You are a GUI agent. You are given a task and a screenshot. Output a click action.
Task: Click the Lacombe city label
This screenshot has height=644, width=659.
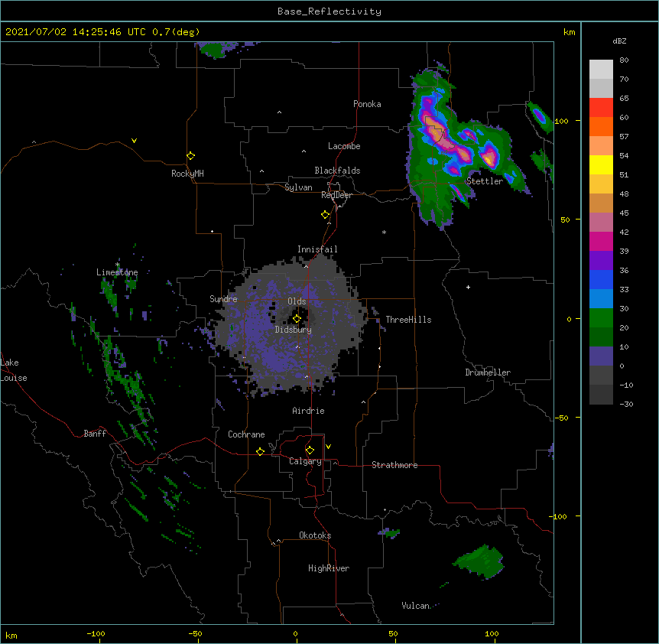(x=344, y=146)
